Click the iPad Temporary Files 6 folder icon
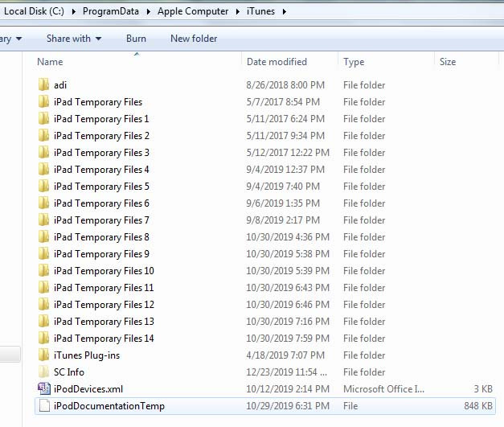The image size is (504, 427). tap(43, 203)
